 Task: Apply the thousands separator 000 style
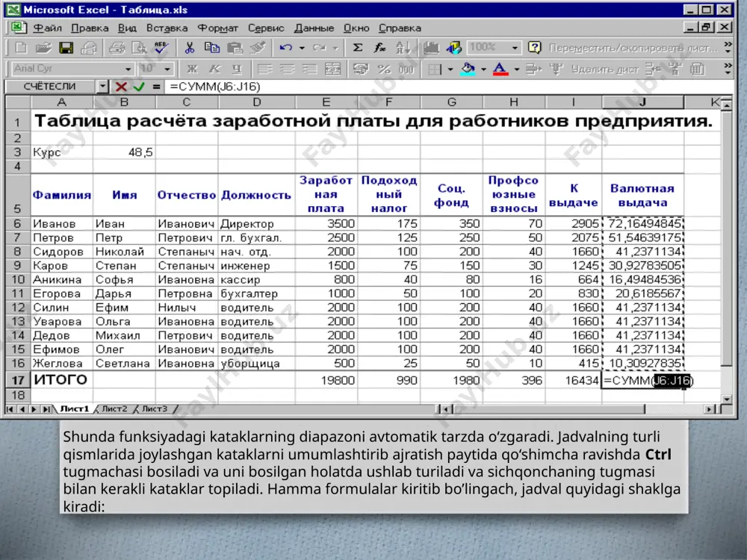pyautogui.click(x=406, y=69)
